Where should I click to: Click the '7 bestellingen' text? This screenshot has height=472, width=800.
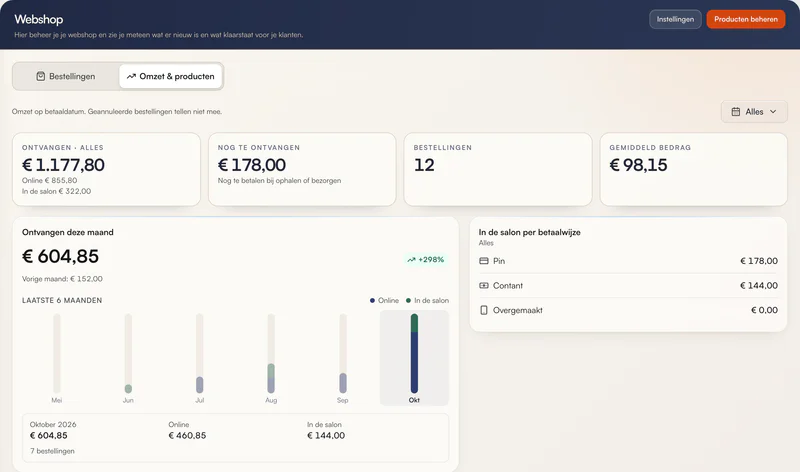[52, 451]
